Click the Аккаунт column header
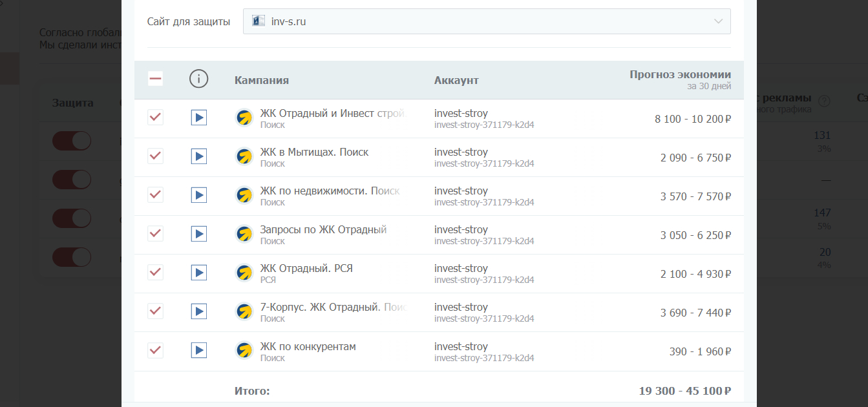 tap(456, 80)
